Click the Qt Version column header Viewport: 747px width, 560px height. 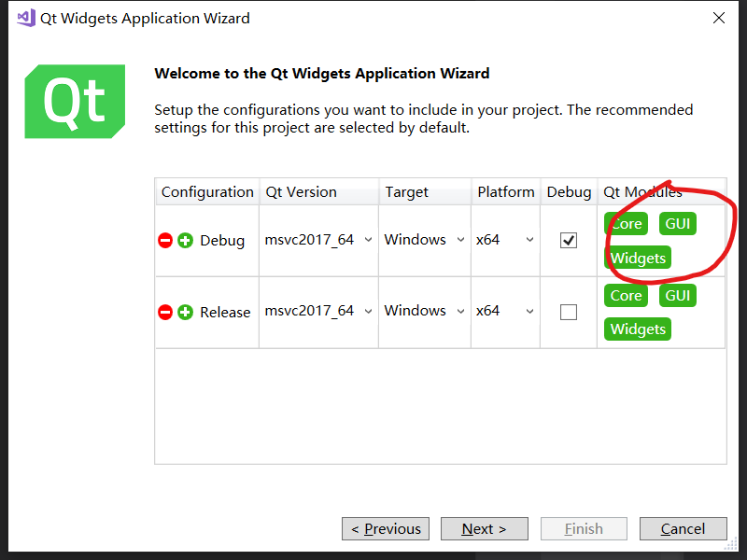[318, 192]
